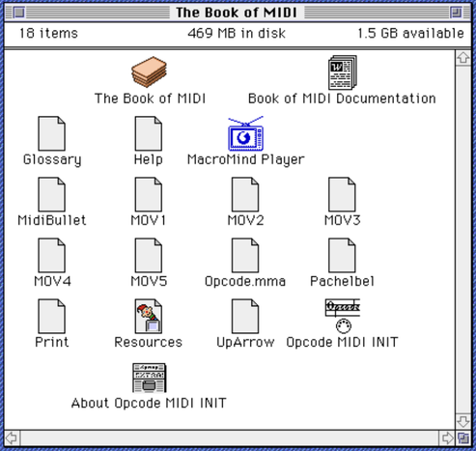Click the 'Pachelbel' file name label
Screen dimensions: 476x451
(342, 281)
